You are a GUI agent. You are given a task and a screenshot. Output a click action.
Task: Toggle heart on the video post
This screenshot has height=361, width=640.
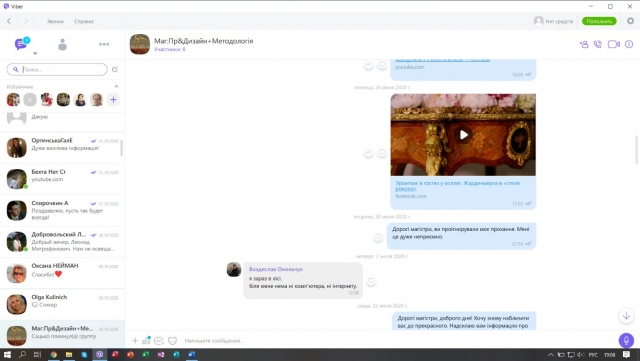pyautogui.click(x=382, y=152)
